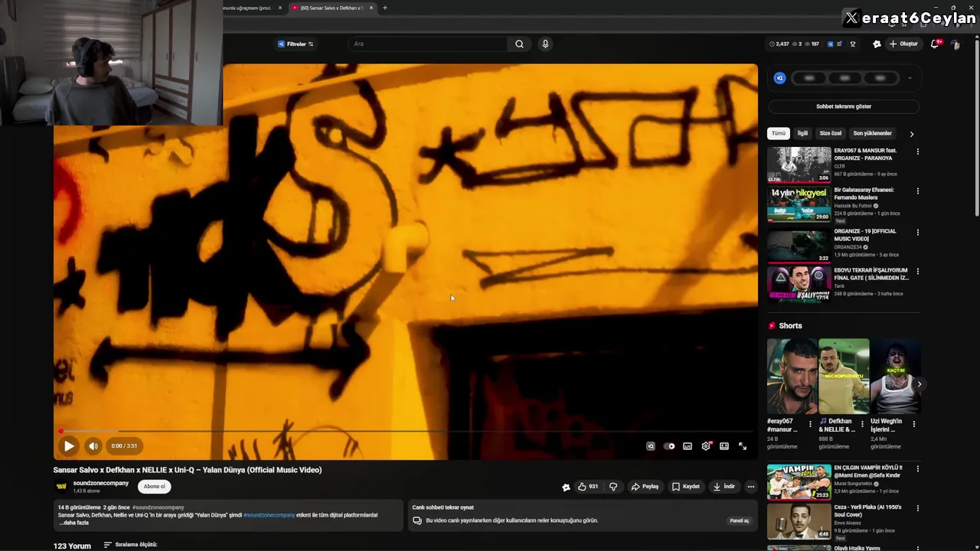The width and height of the screenshot is (980, 551).
Task: Dislike the video thumbs down icon
Action: click(613, 487)
